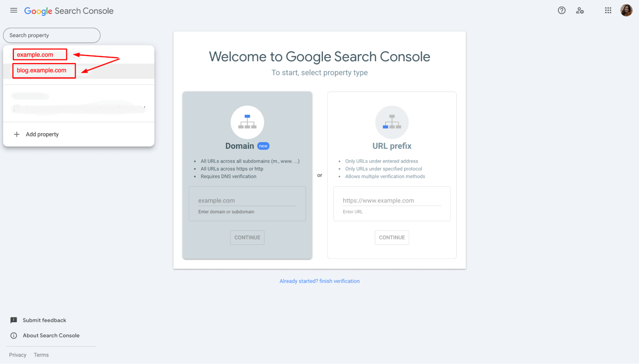
Task: Click 'Requires DNS verification' text
Action: click(228, 176)
